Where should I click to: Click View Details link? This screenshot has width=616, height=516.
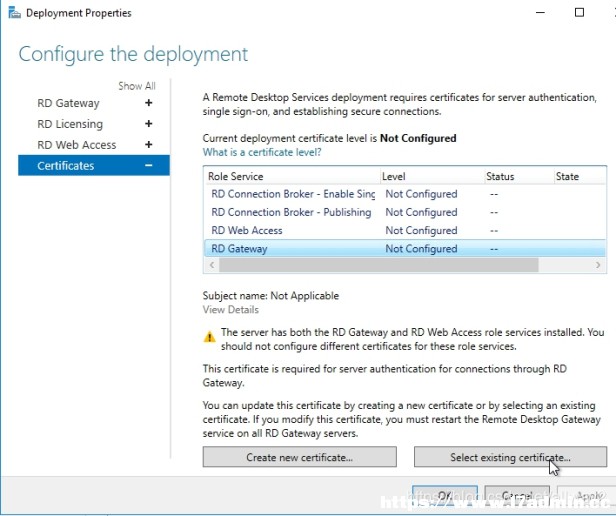tap(231, 310)
